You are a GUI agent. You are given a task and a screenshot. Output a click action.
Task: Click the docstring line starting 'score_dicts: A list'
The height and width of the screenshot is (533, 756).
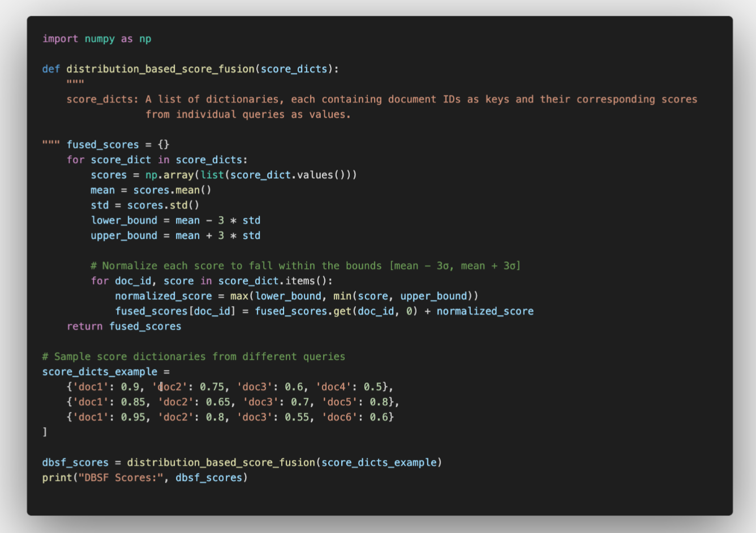(x=382, y=100)
